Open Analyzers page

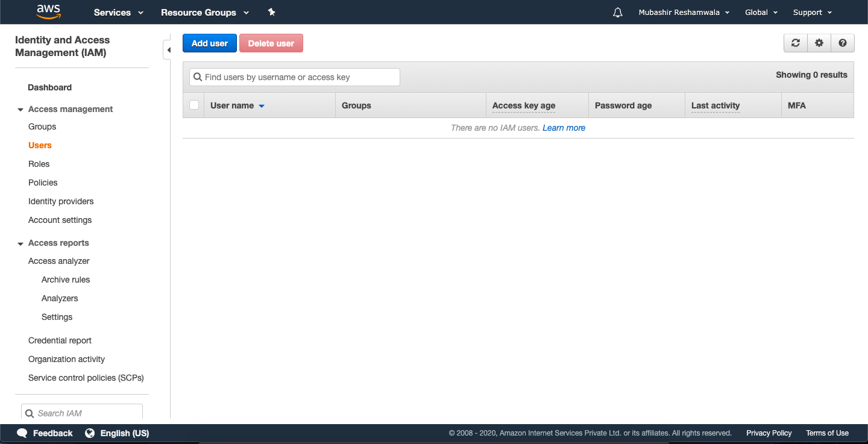point(60,298)
